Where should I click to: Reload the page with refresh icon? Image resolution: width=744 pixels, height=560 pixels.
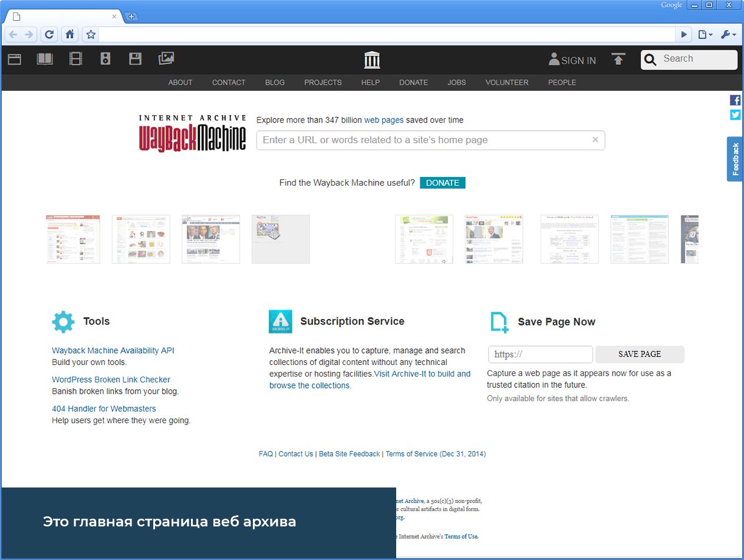click(50, 35)
